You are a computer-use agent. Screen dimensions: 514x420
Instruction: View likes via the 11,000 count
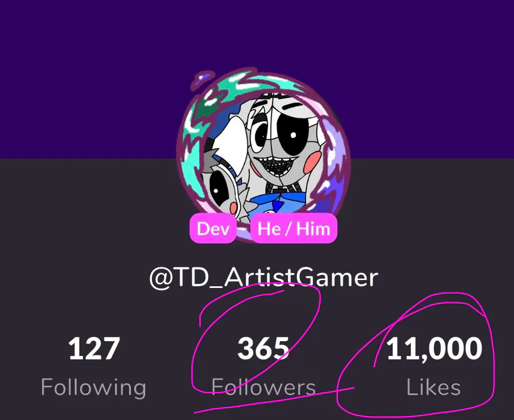point(434,349)
